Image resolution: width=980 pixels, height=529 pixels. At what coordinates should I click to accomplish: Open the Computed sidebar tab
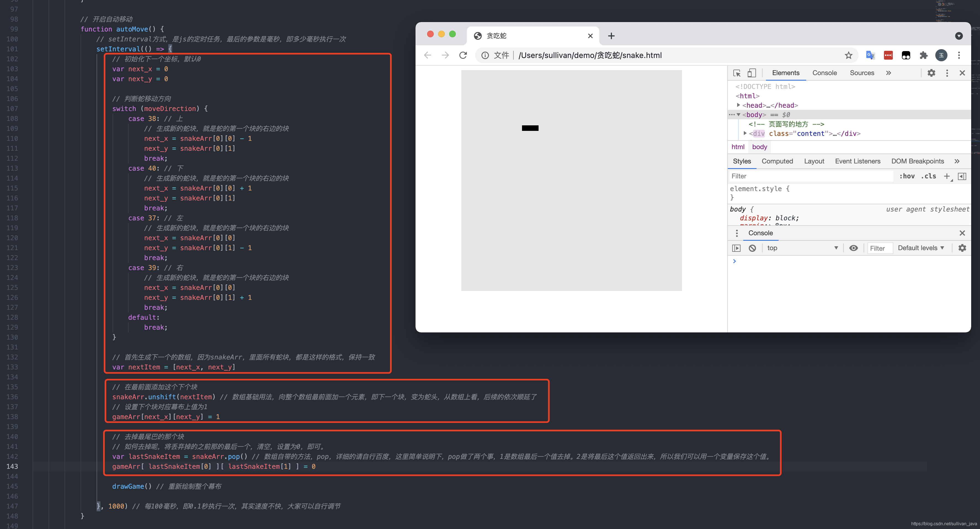(x=777, y=161)
